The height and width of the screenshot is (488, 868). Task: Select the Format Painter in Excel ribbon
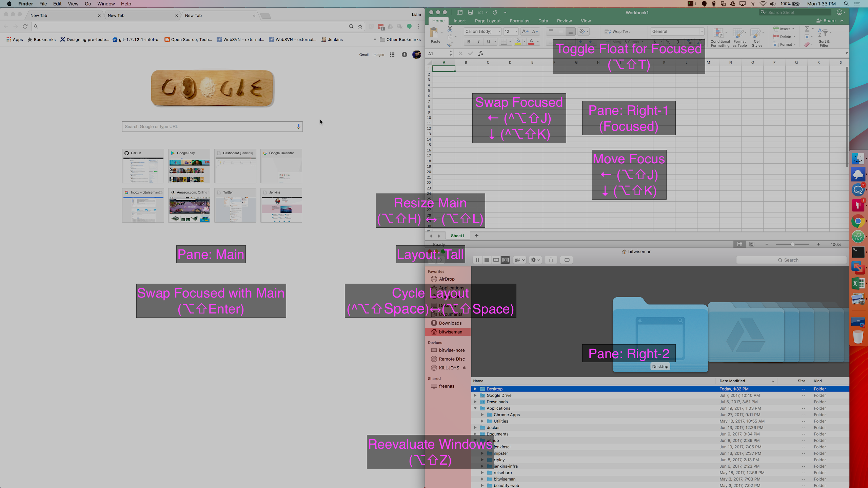pyautogui.click(x=449, y=44)
